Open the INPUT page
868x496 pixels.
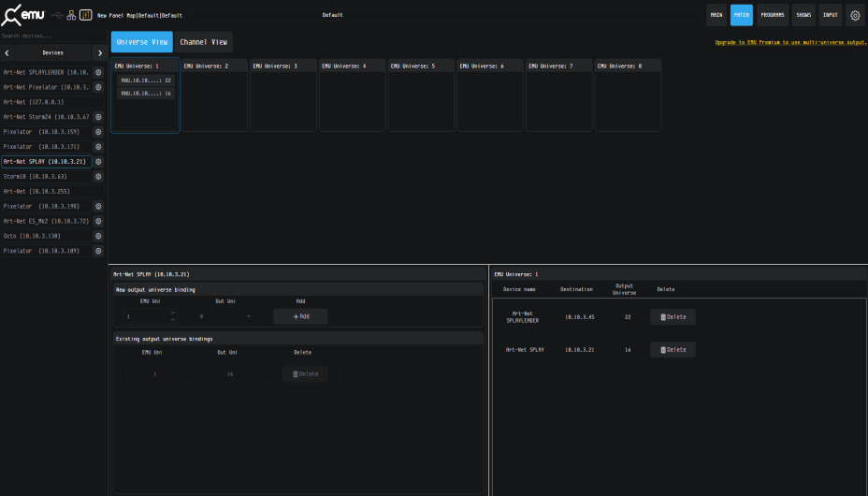(830, 15)
